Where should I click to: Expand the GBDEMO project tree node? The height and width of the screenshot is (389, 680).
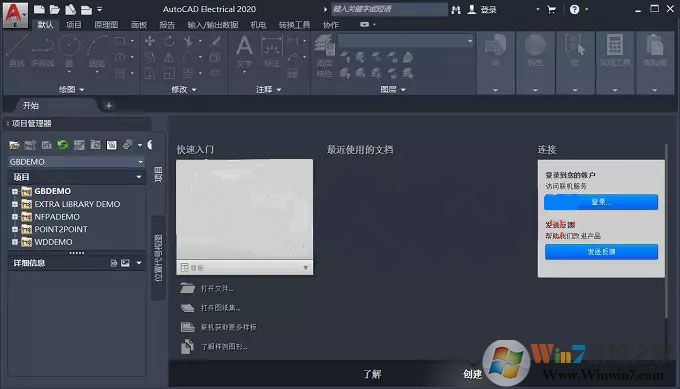pyautogui.click(x=15, y=191)
